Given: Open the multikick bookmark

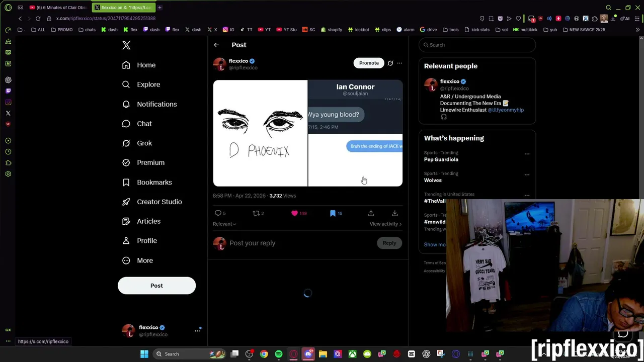Looking at the screenshot, I should (525, 30).
